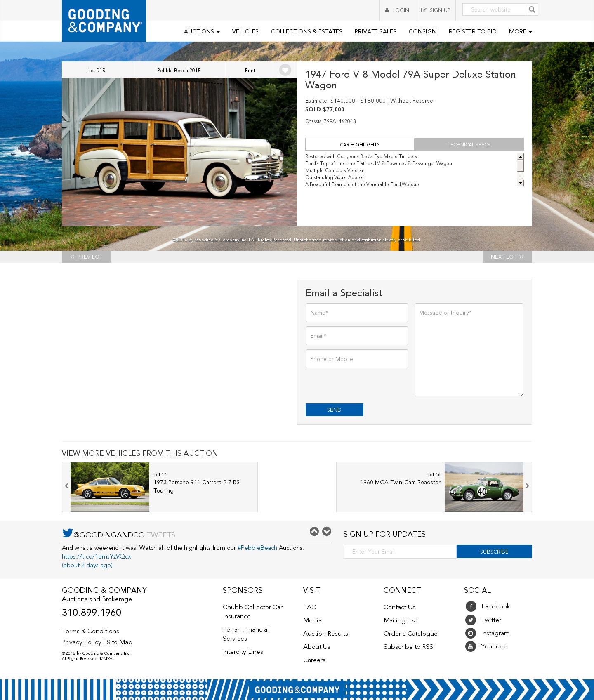Open the Privacy Policy link

pos(82,642)
